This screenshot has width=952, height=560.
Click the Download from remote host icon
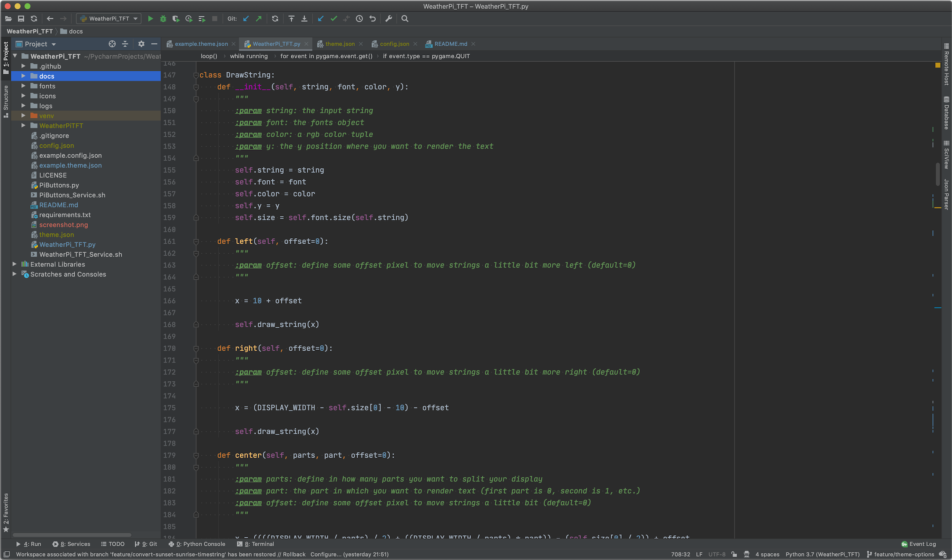coord(304,18)
